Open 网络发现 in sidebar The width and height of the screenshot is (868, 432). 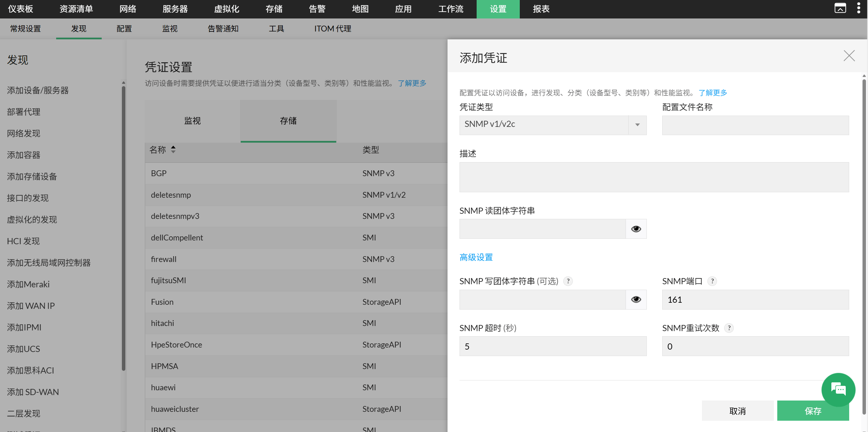pos(24,133)
